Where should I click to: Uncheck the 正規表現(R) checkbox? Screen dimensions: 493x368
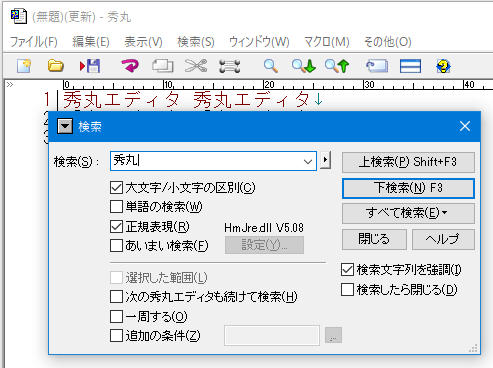[x=116, y=227]
